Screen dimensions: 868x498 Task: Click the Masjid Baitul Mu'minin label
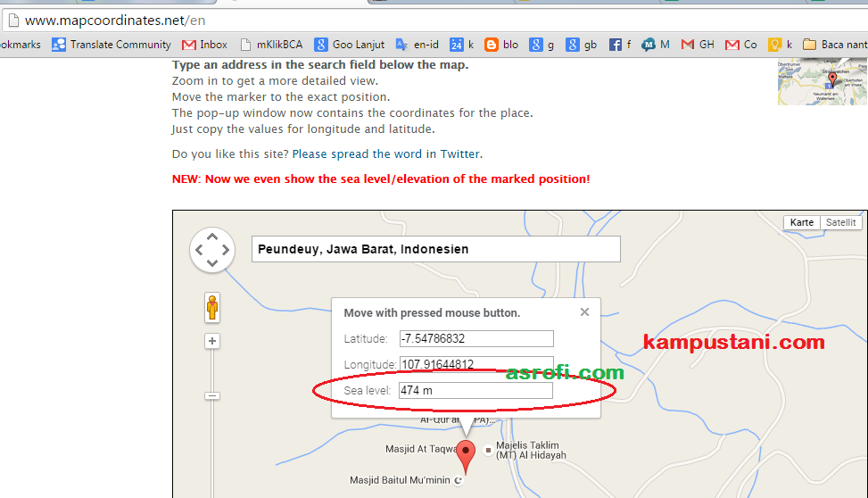[400, 480]
